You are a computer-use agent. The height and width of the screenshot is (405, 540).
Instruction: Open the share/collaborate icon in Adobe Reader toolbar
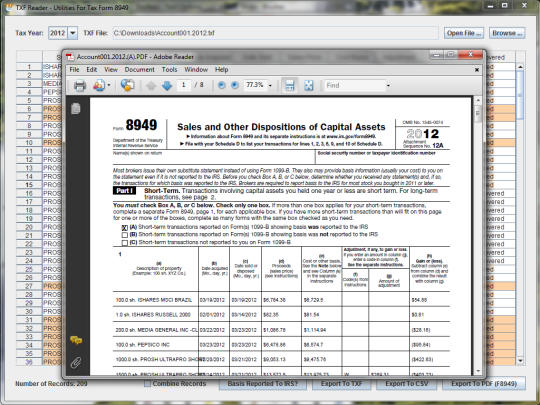pyautogui.click(x=99, y=85)
